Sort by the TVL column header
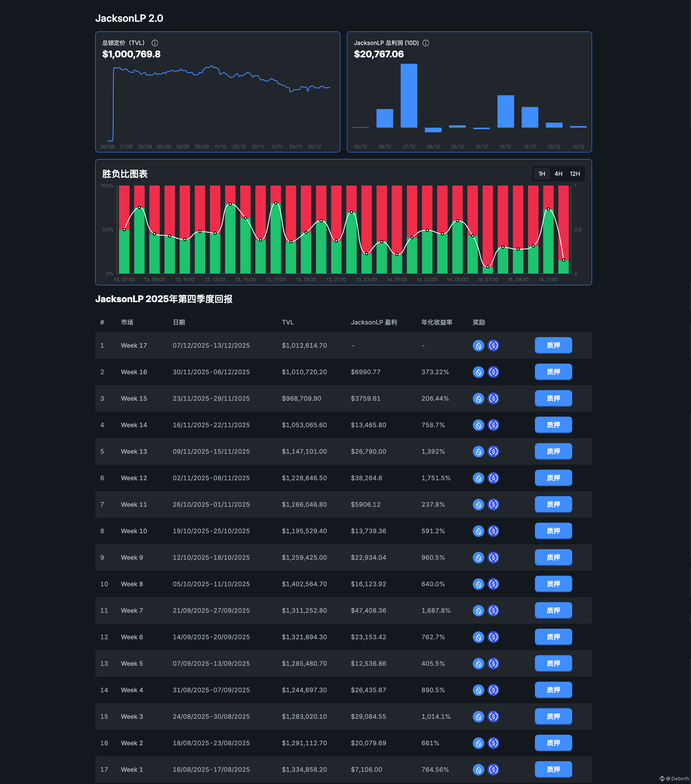 click(x=288, y=322)
